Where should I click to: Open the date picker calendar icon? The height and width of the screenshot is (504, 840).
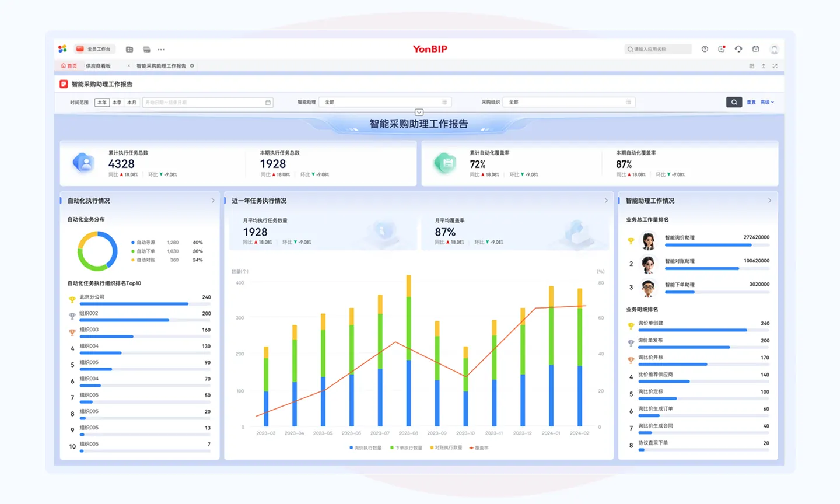pos(268,103)
